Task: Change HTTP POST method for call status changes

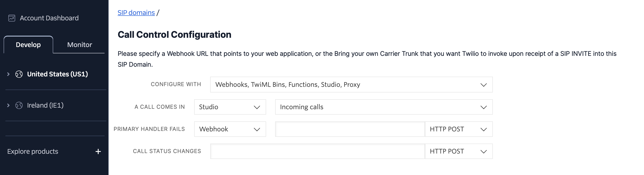Action: tap(458, 151)
